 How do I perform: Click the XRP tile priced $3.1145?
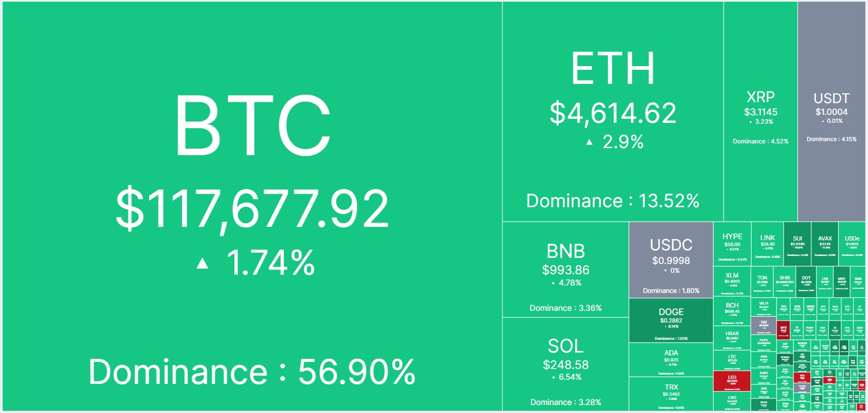point(761,112)
